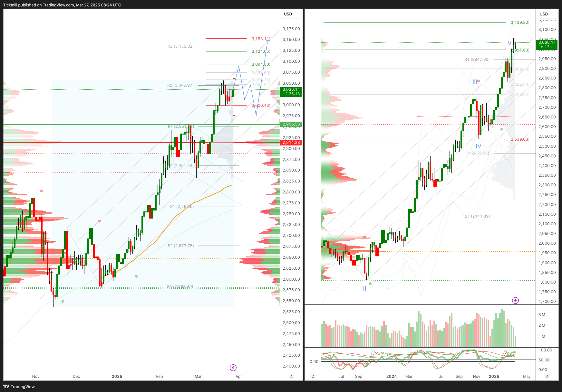Click the 'Z' timezone button on right chart
The height and width of the screenshot is (392, 562).
coord(313,376)
